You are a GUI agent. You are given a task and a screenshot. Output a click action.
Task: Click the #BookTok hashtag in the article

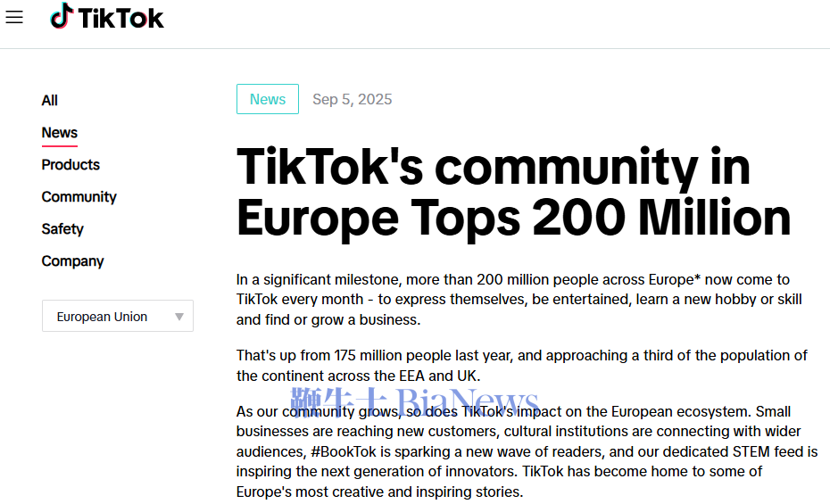pyautogui.click(x=343, y=451)
